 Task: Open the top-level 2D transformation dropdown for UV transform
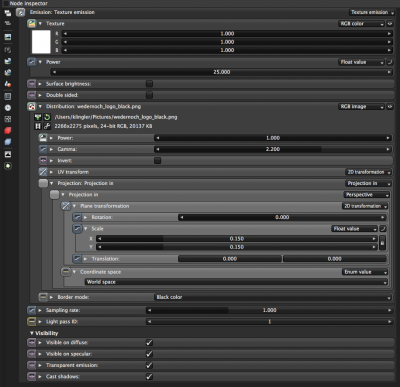click(368, 172)
